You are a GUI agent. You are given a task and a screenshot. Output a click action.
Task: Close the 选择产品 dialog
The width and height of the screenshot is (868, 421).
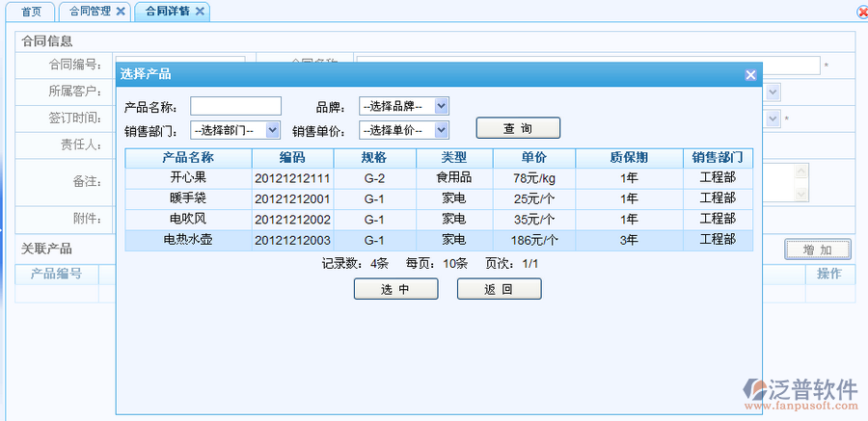[x=750, y=74]
